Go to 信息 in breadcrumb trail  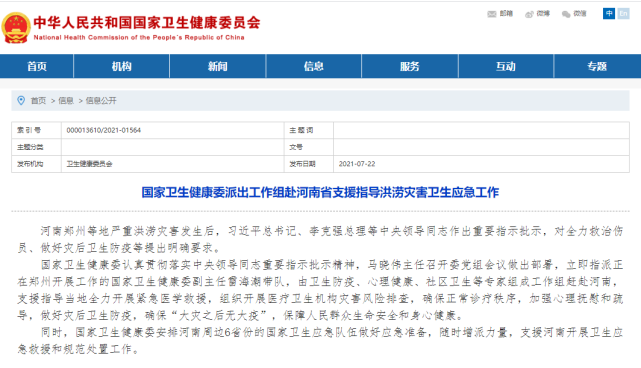coord(66,101)
